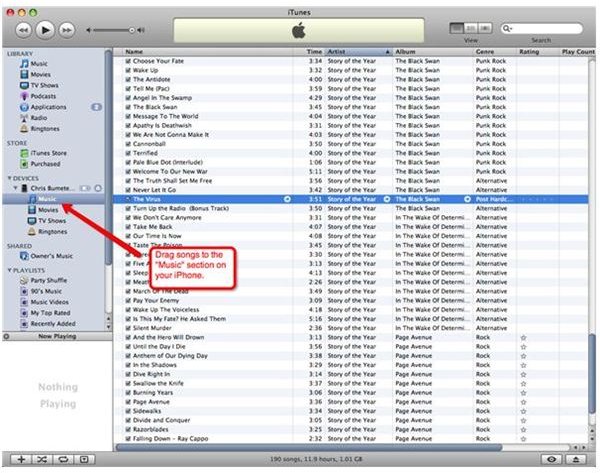The image size is (600, 473).
Task: Toggle the repeat button
Action: click(x=63, y=459)
